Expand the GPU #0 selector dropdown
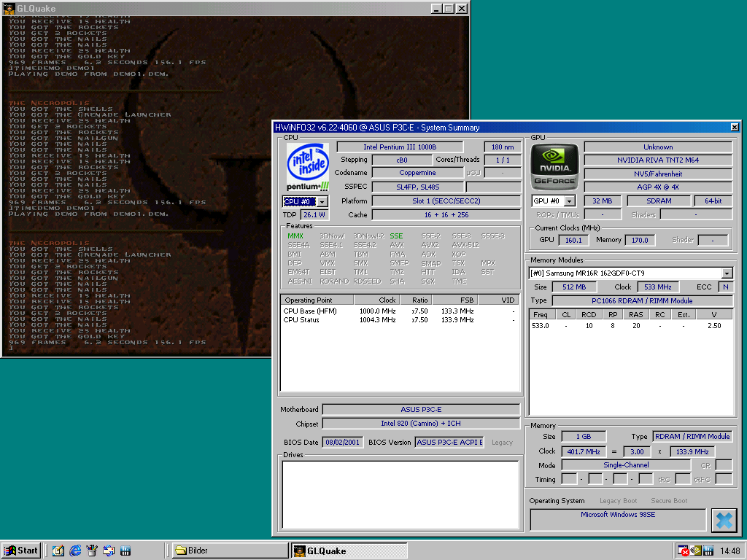This screenshot has height=560, width=747. point(570,201)
